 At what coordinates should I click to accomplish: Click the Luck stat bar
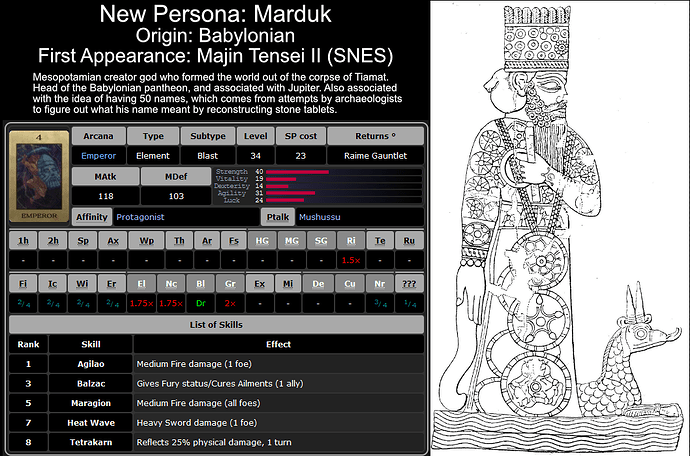(285, 200)
